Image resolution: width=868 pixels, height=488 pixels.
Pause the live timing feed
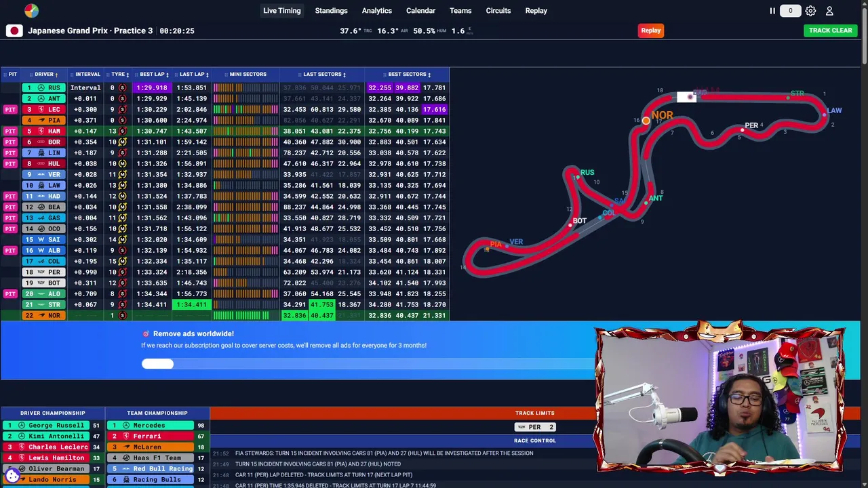[772, 11]
